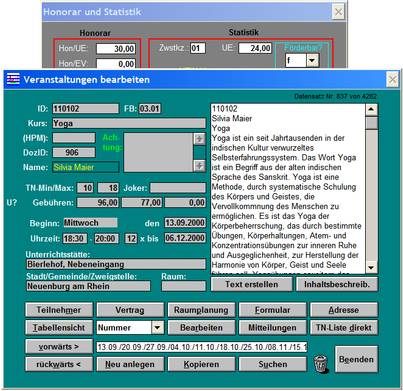Image resolution: width=403 pixels, height=391 pixels.
Task: Click the session dates list field
Action: click(x=202, y=347)
